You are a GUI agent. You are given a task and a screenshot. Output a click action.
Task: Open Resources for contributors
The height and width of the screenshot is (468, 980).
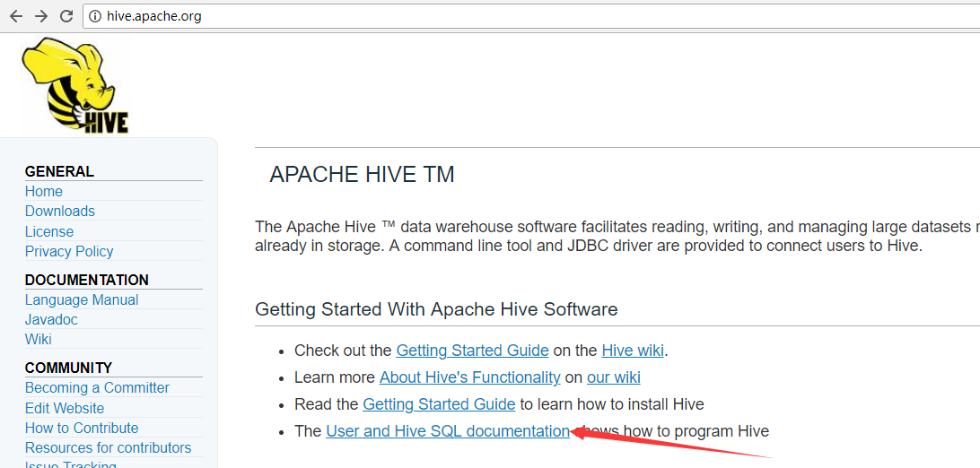pyautogui.click(x=108, y=448)
